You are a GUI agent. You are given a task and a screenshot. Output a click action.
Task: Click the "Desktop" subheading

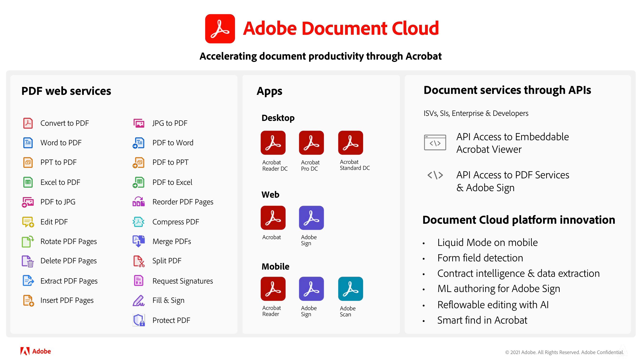pyautogui.click(x=278, y=118)
